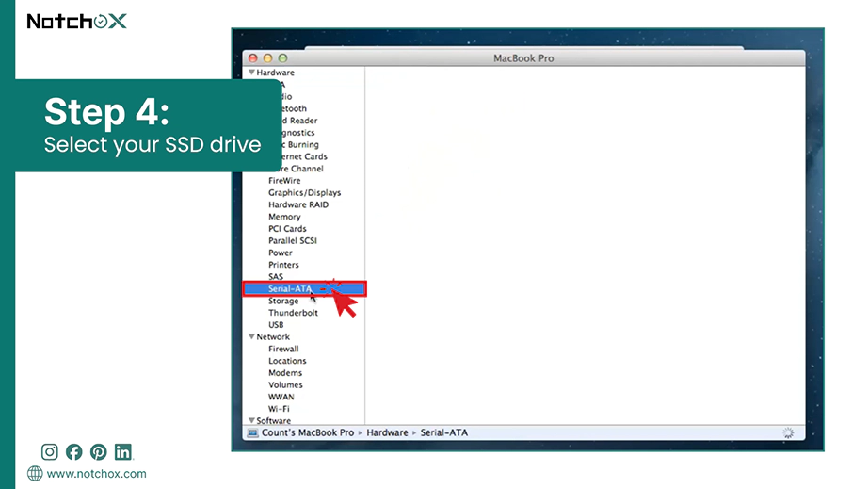This screenshot has height=489, width=868.
Task: Select the Storage entry
Action: 283,301
